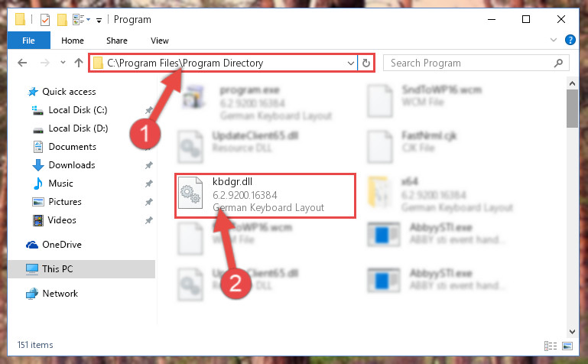This screenshot has height=364, width=588.
Task: Click the vertical scrollbar thumb
Action: [x=572, y=109]
